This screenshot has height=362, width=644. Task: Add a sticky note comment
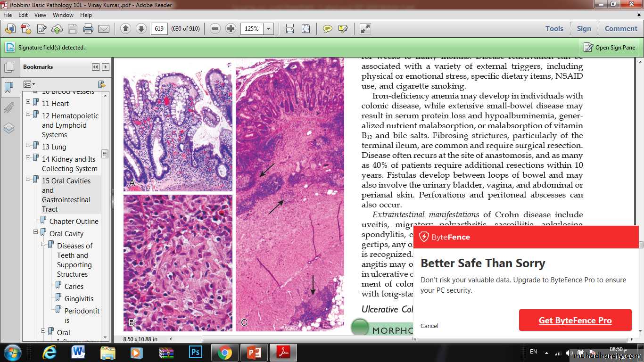click(x=327, y=29)
